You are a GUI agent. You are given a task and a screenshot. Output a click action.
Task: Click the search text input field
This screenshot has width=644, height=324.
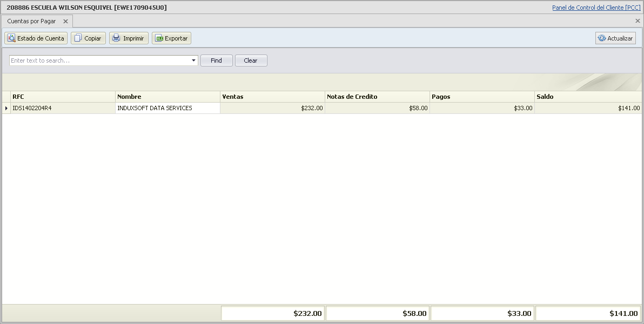pyautogui.click(x=100, y=60)
